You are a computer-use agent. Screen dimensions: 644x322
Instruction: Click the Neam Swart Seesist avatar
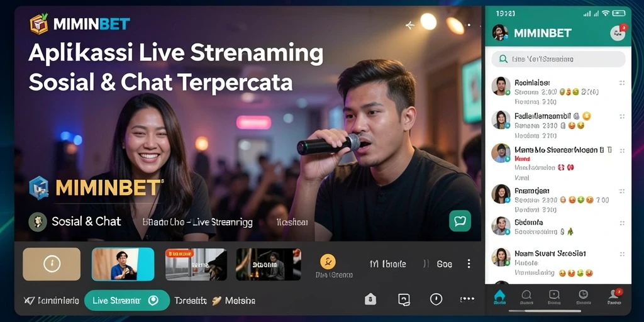[501, 257]
